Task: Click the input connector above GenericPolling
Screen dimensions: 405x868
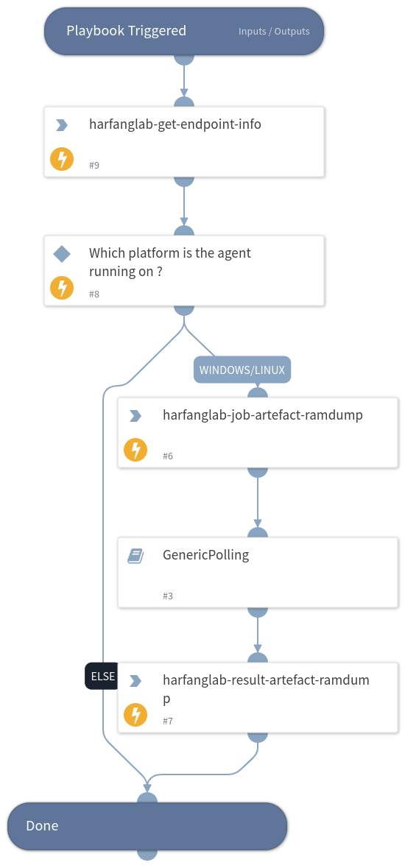Action: (x=258, y=532)
